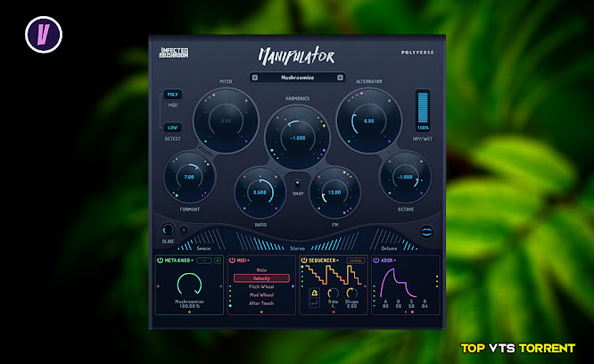The image size is (594, 364).
Task: Toggle the Sequencer power icon
Action: point(304,261)
